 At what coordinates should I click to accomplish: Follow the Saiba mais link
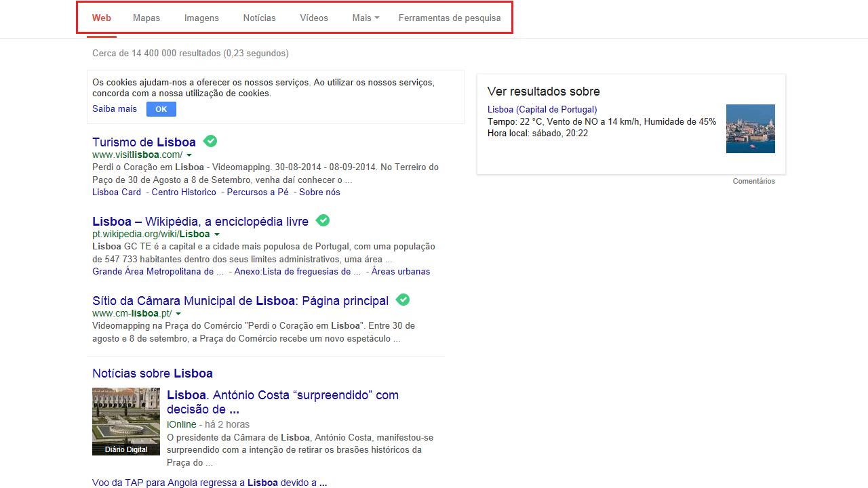(115, 109)
